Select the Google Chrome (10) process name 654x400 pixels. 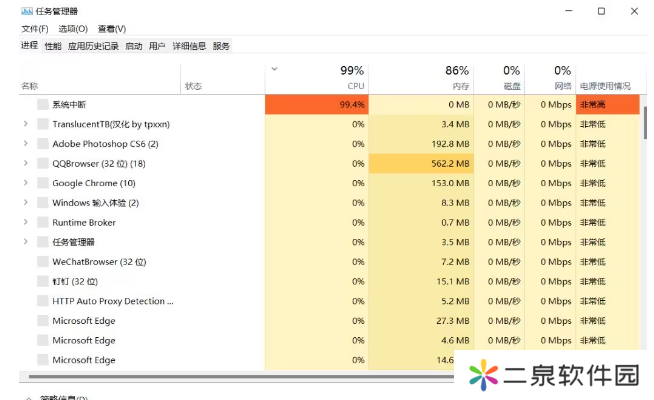(x=94, y=183)
